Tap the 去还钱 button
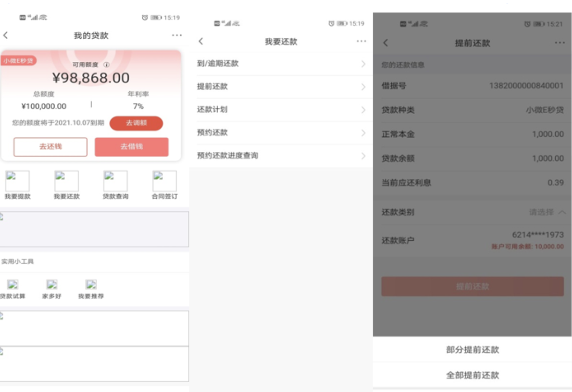 (x=51, y=147)
